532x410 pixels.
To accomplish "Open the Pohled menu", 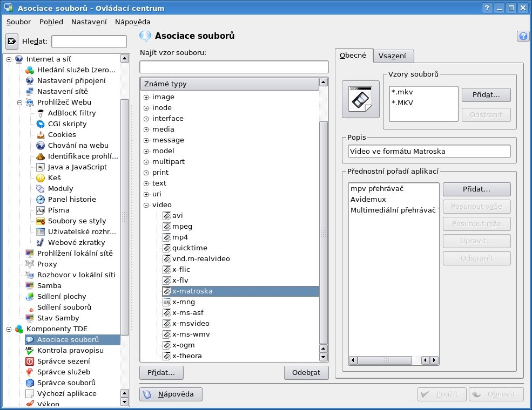I will [51, 22].
